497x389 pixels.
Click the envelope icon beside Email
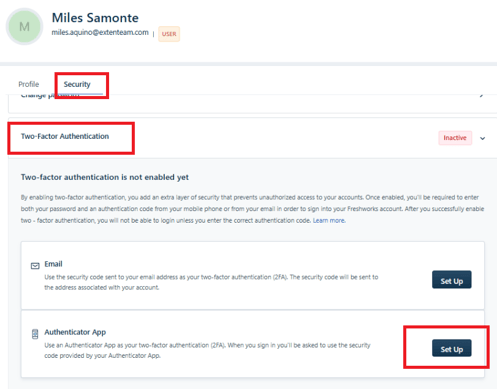point(35,266)
